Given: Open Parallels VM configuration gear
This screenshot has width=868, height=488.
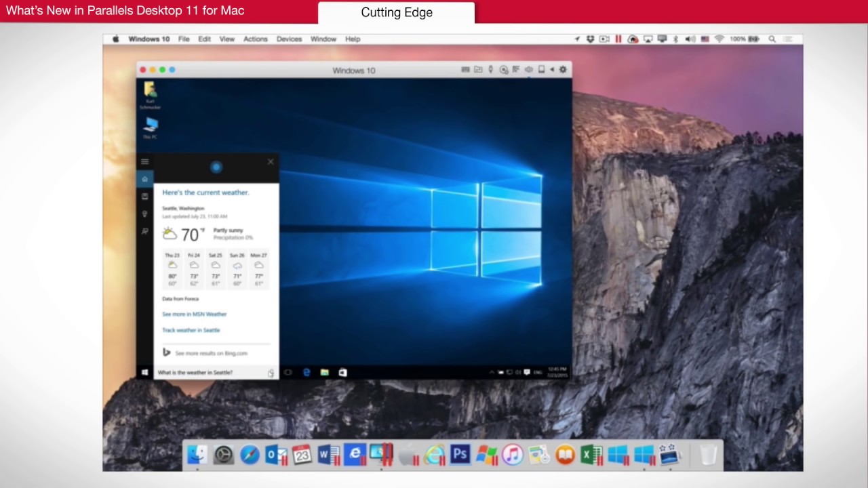Looking at the screenshot, I should (563, 70).
